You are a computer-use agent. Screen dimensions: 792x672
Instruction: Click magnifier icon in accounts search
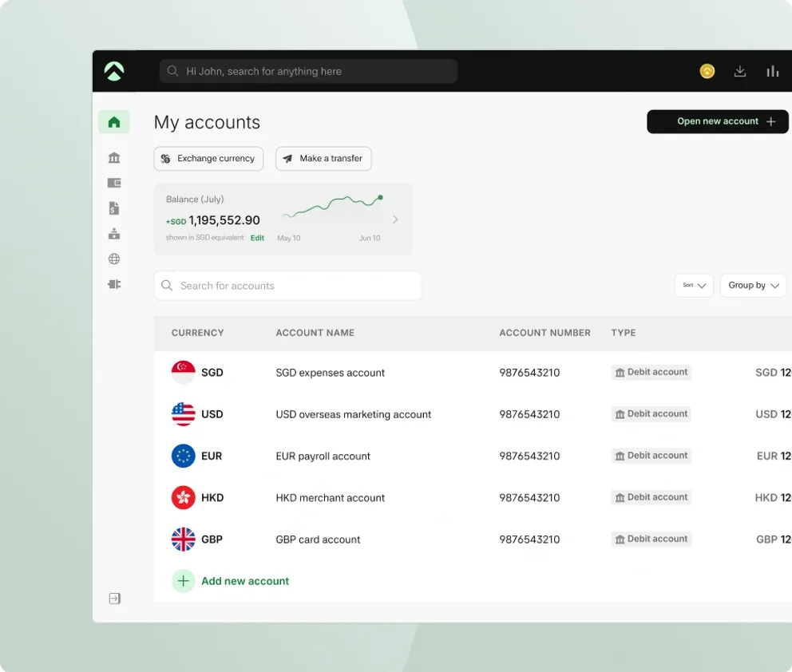coord(167,286)
